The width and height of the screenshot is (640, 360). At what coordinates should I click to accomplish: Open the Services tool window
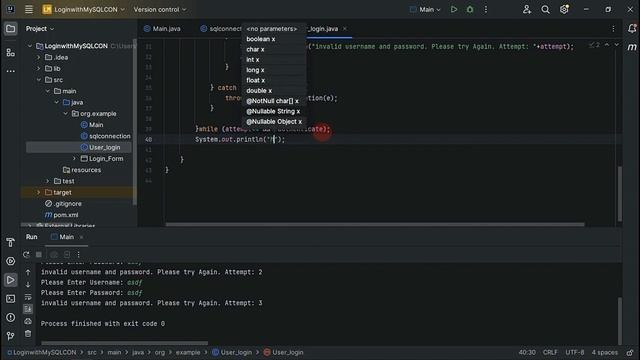[11, 261]
